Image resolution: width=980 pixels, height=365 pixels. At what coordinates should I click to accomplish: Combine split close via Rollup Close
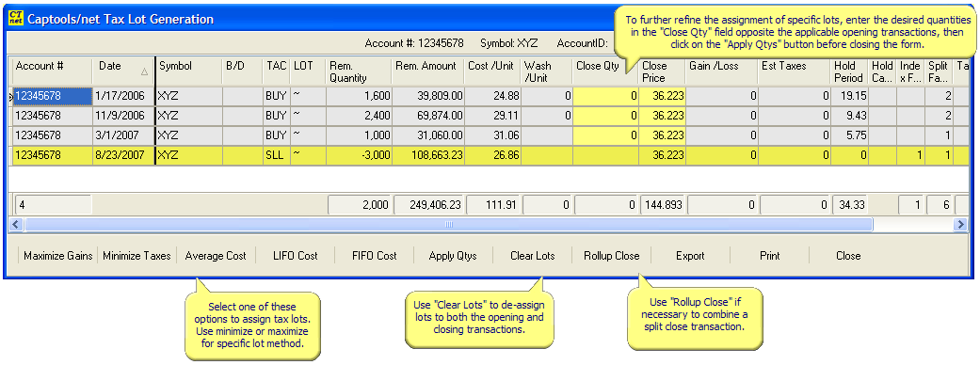[611, 256]
